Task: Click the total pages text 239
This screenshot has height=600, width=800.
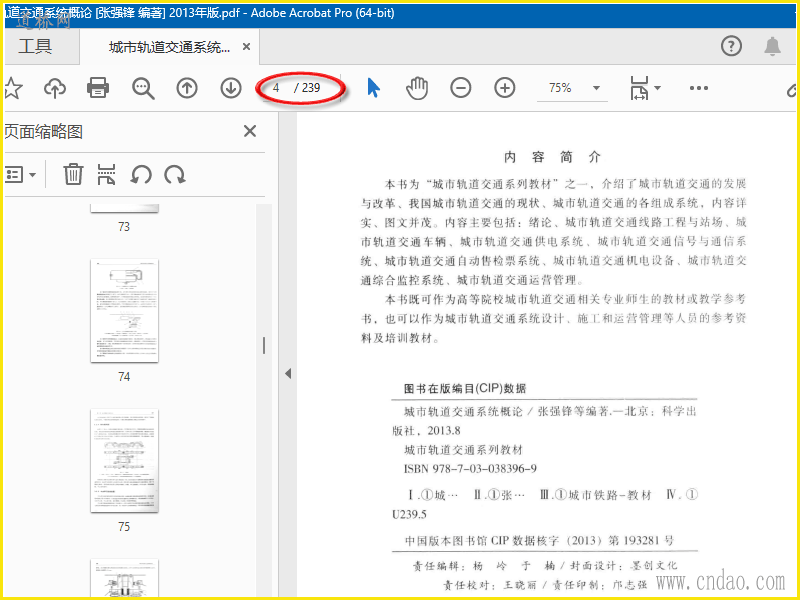Action: tap(311, 88)
